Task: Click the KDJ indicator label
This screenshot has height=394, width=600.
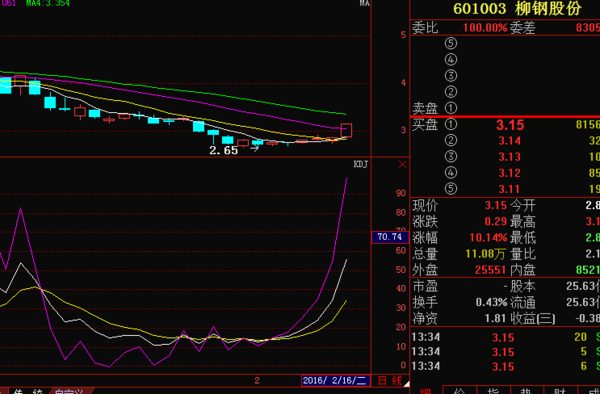Action: (360, 164)
